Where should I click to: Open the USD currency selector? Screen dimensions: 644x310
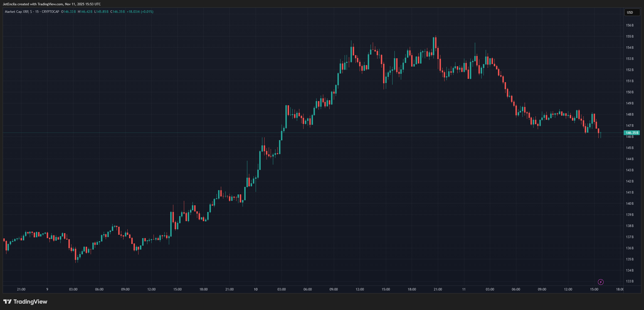click(632, 12)
